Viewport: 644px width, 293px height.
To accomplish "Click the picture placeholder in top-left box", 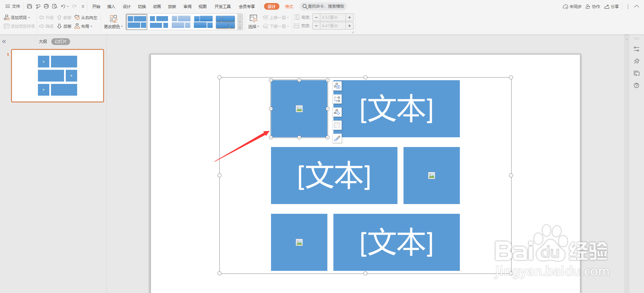I will point(299,109).
